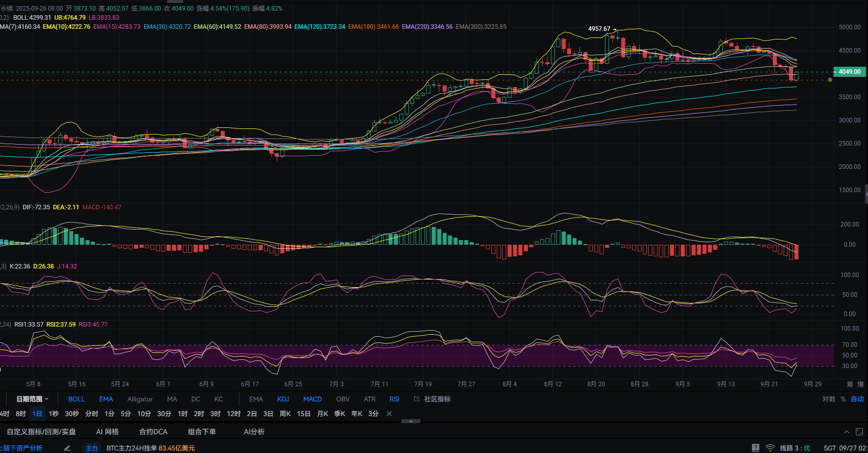Screen dimensions: 868x453
Task: Select the 10分 timeframe
Action: tap(144, 414)
